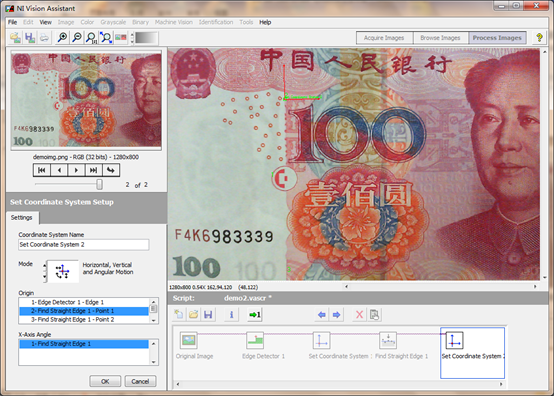Click the Cancel button
The width and height of the screenshot is (554, 396).
click(x=140, y=381)
